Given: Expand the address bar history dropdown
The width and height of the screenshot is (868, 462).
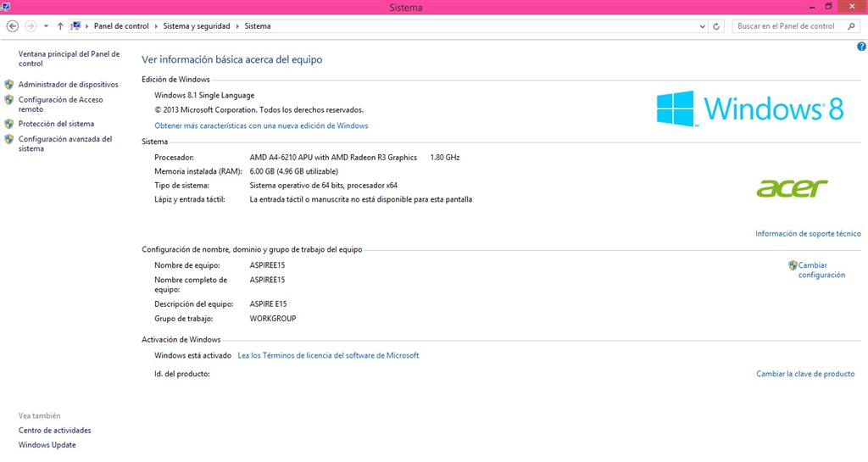Looking at the screenshot, I should point(703,26).
